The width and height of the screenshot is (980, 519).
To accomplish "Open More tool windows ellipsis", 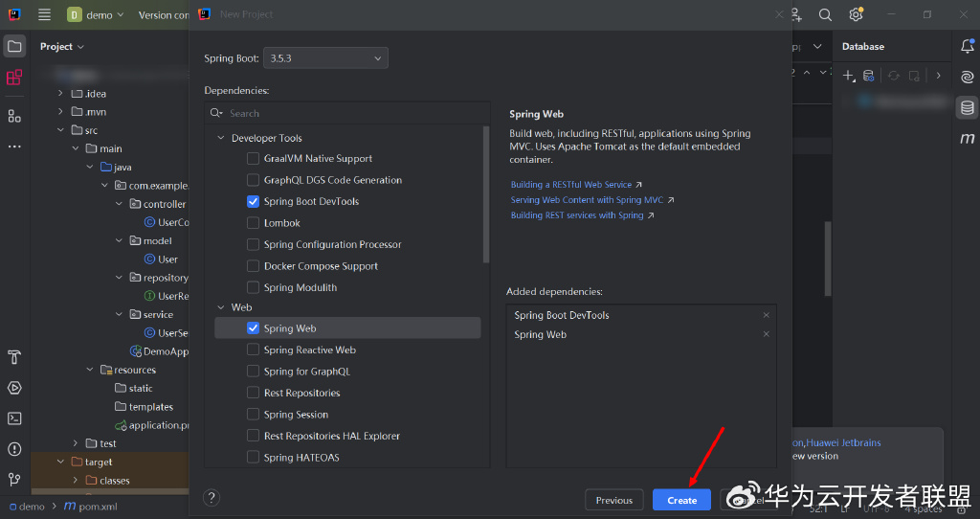I will pyautogui.click(x=14, y=147).
